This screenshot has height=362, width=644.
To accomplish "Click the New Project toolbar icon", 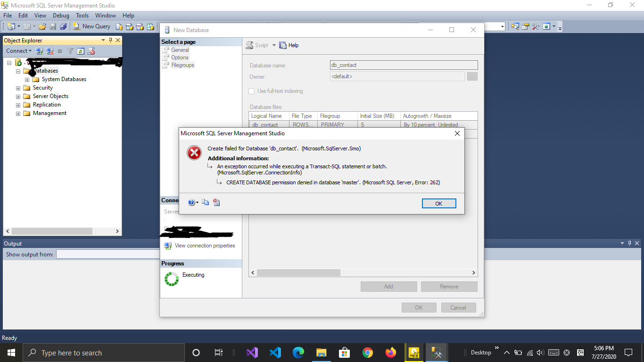I will point(11,26).
